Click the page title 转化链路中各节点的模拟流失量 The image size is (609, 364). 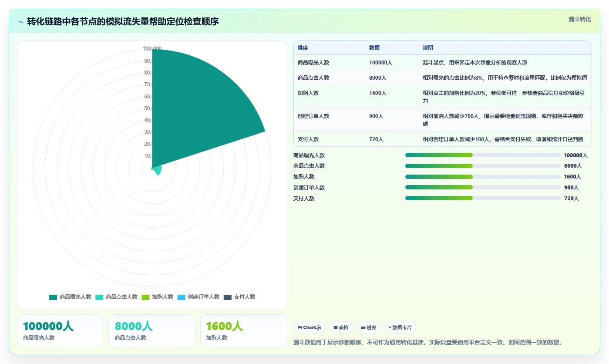(x=123, y=21)
